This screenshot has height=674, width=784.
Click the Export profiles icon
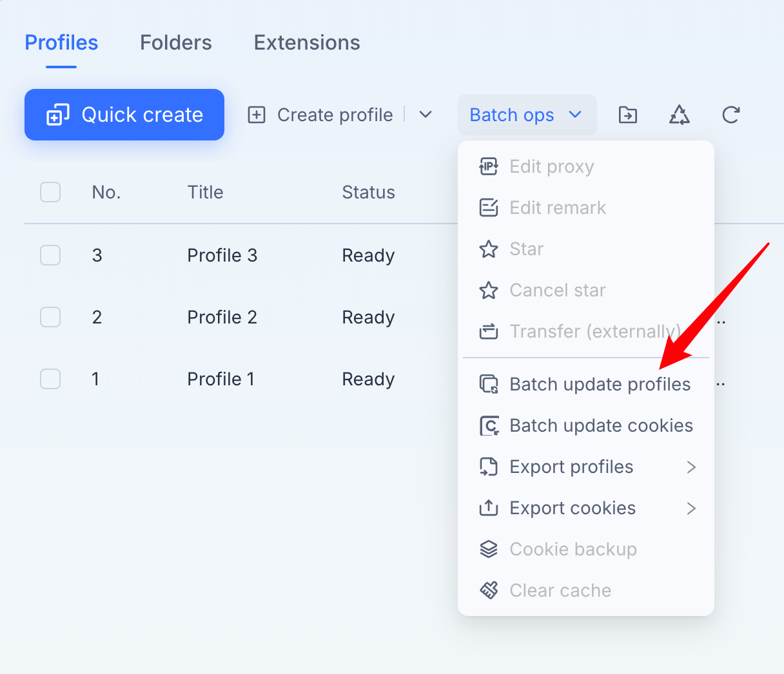coord(489,467)
